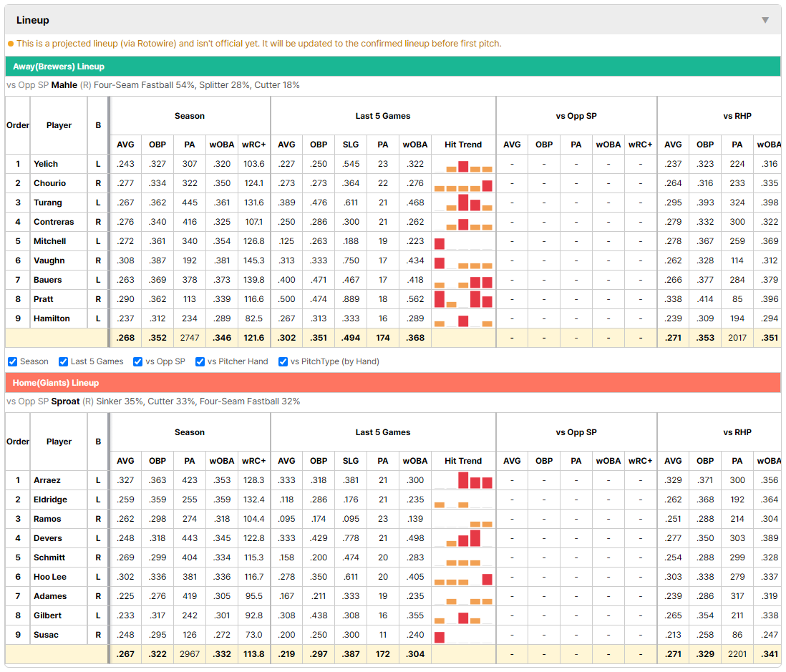Click the orange projected lineup warning dot
This screenshot has height=672, width=786.
click(x=11, y=44)
